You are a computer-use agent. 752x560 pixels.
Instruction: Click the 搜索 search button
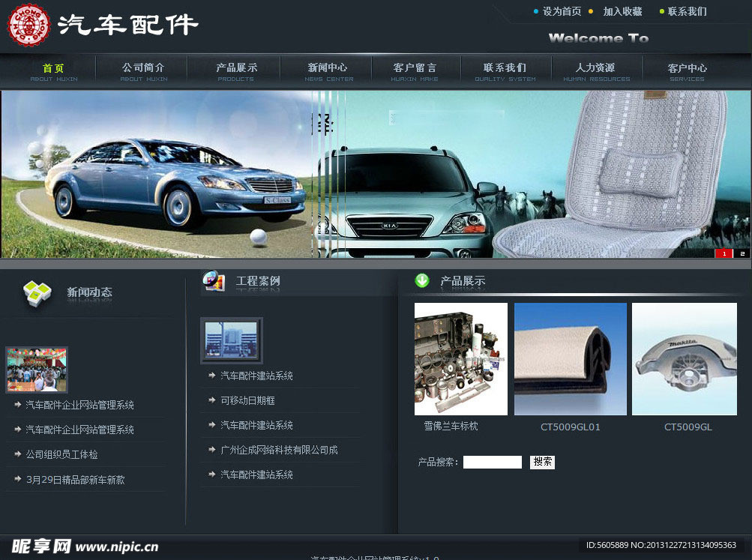[542, 462]
